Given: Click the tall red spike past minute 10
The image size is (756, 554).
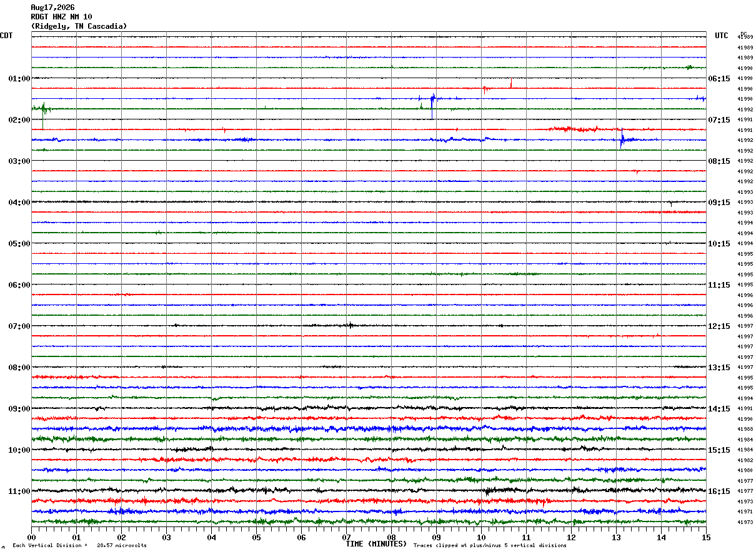Looking at the screenshot, I should pos(511,83).
